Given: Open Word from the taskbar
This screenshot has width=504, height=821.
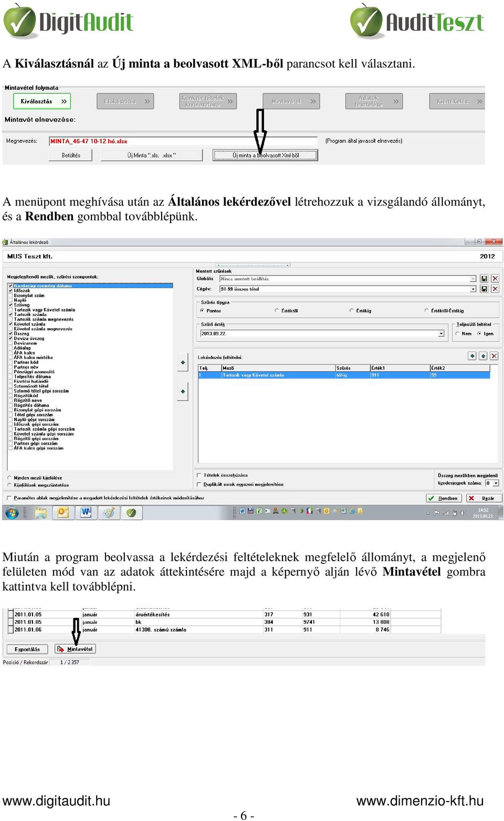Looking at the screenshot, I should (86, 513).
